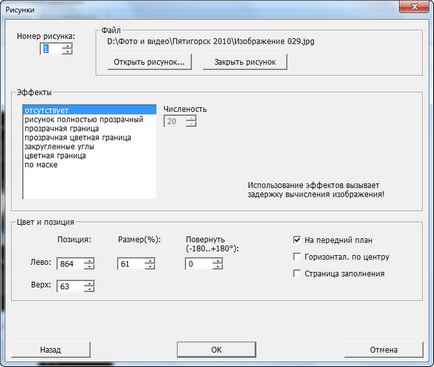Increase the Размер(%) value

pos(150,261)
